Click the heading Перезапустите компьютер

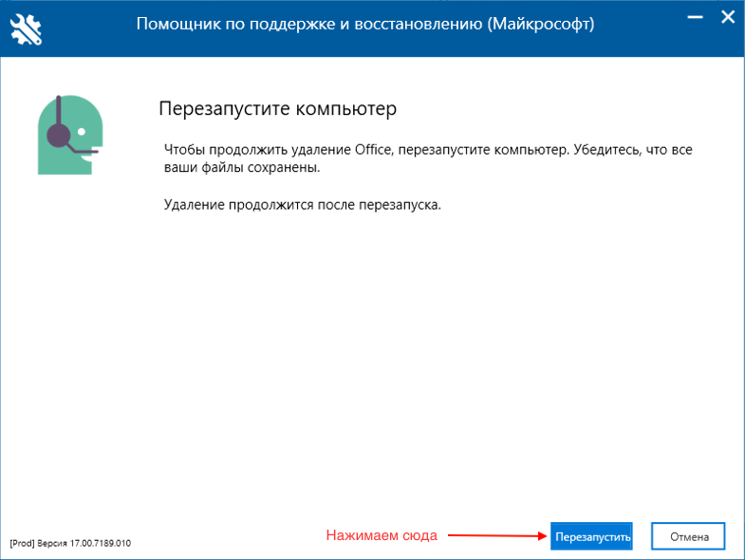277,109
